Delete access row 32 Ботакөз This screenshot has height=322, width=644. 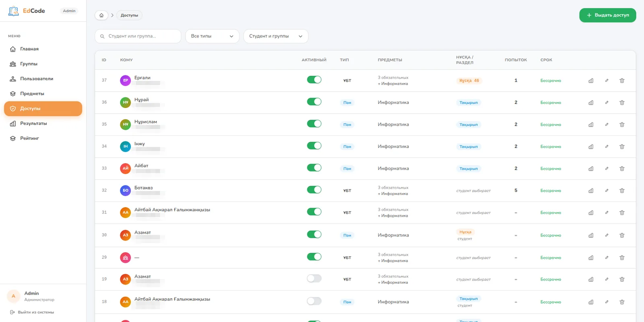pyautogui.click(x=622, y=191)
